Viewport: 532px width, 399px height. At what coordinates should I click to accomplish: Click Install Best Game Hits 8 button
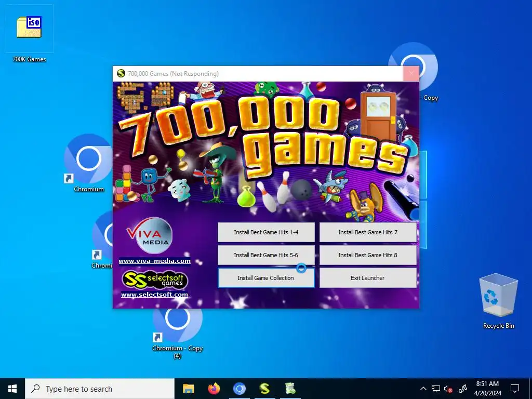tap(368, 255)
